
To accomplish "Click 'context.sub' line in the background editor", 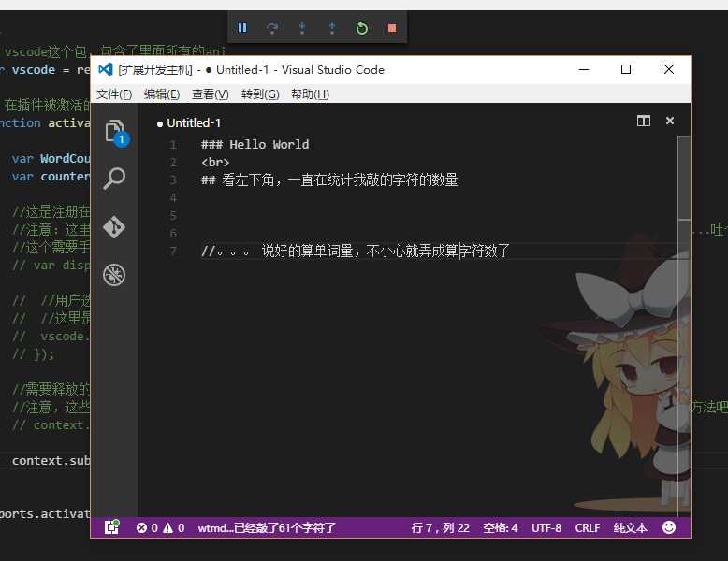I will [x=51, y=461].
